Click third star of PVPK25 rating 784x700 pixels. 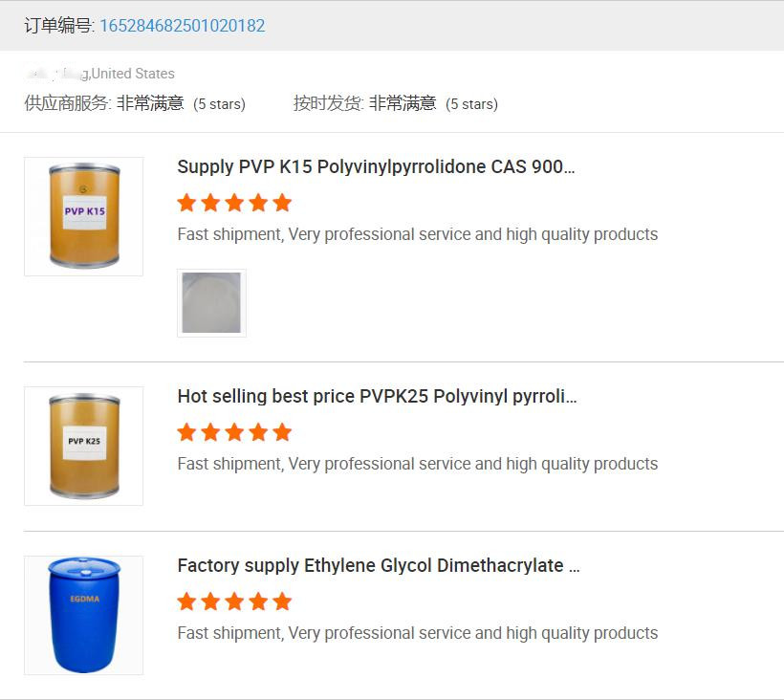coord(234,432)
